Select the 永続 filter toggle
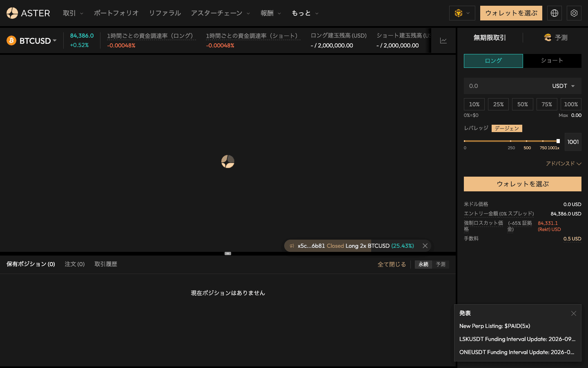The image size is (588, 368). pyautogui.click(x=423, y=265)
